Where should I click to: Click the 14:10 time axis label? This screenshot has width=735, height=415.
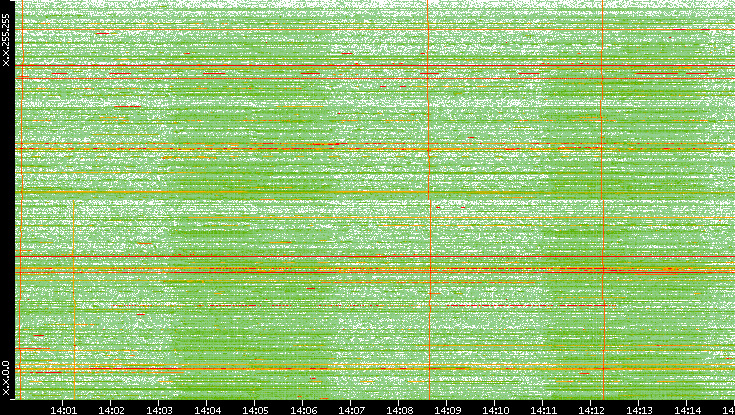tap(495, 410)
